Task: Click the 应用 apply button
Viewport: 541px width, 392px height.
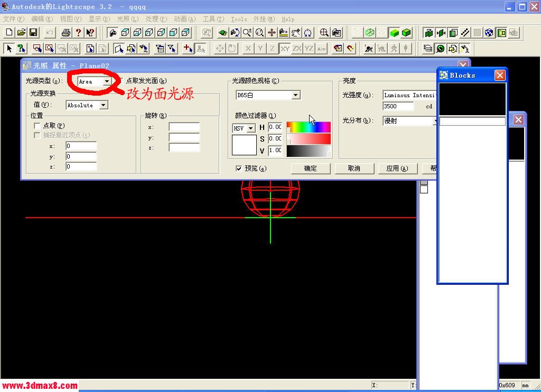Action: coord(397,169)
